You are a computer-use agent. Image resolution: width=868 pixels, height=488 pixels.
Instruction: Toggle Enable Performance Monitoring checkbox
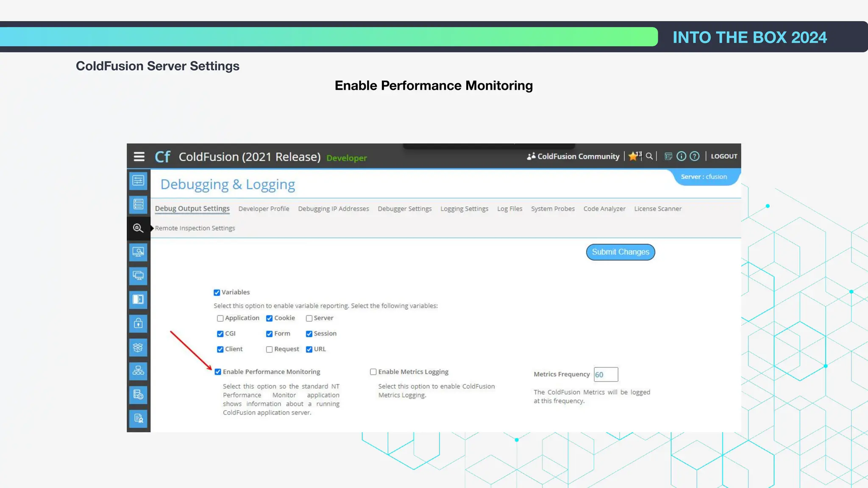point(218,372)
